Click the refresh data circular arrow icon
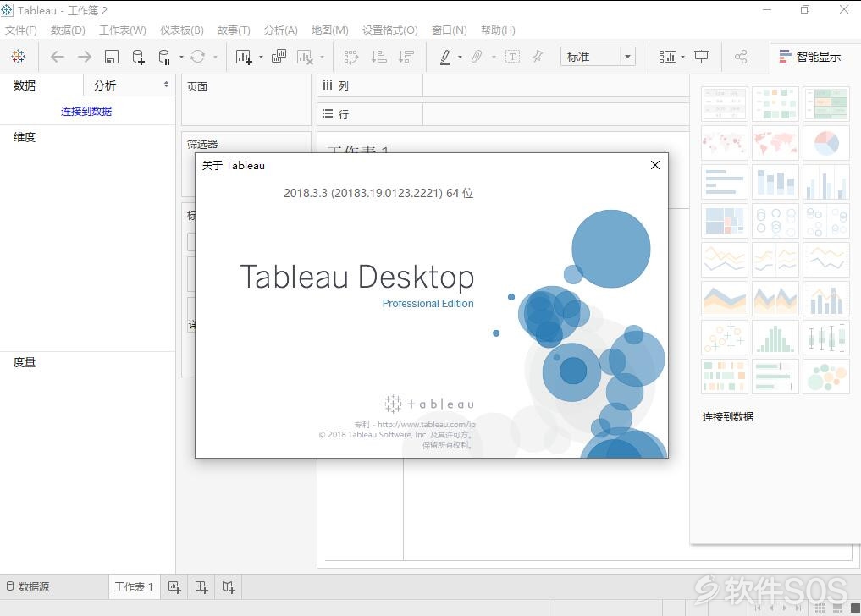 click(197, 57)
